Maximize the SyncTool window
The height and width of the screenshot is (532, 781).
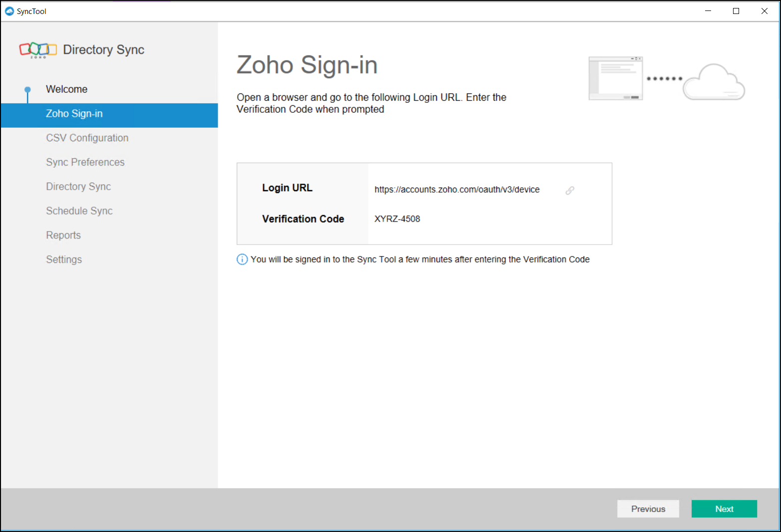(x=736, y=11)
